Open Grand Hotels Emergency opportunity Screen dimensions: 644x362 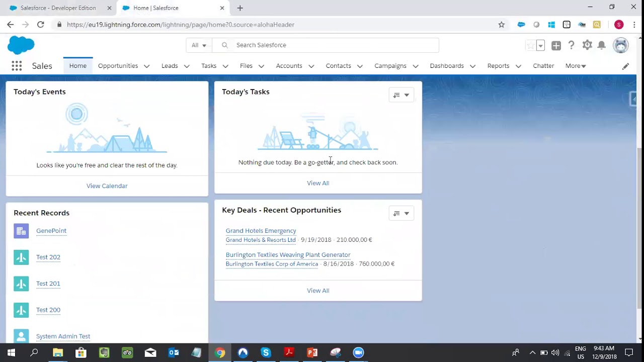point(261,231)
